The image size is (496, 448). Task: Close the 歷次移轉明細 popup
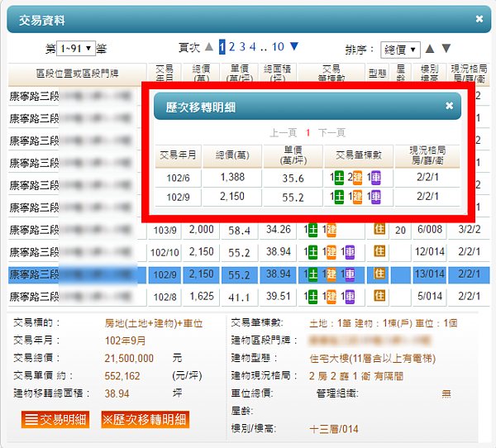[x=449, y=106]
